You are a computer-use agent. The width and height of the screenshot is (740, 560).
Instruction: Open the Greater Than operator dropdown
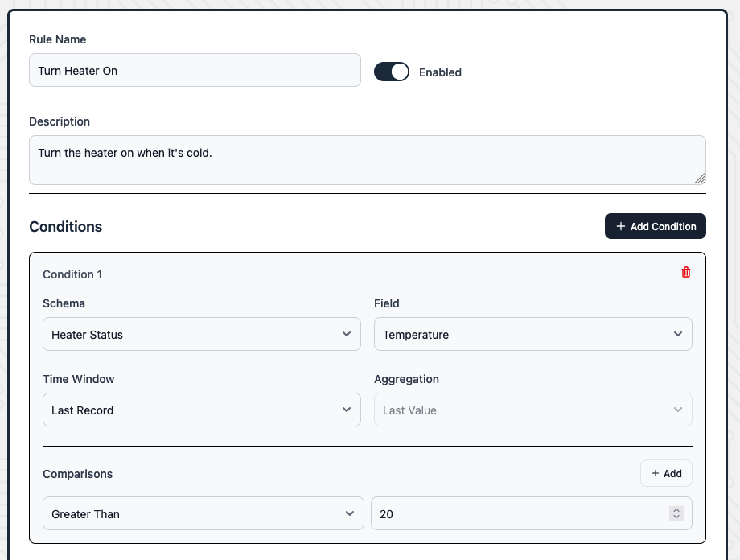point(203,513)
